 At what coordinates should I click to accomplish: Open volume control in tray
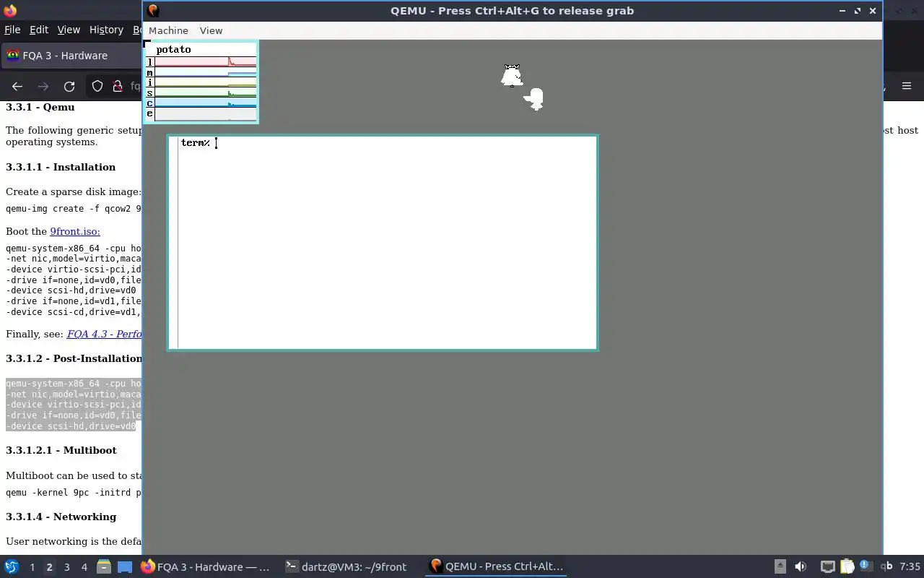pos(800,566)
